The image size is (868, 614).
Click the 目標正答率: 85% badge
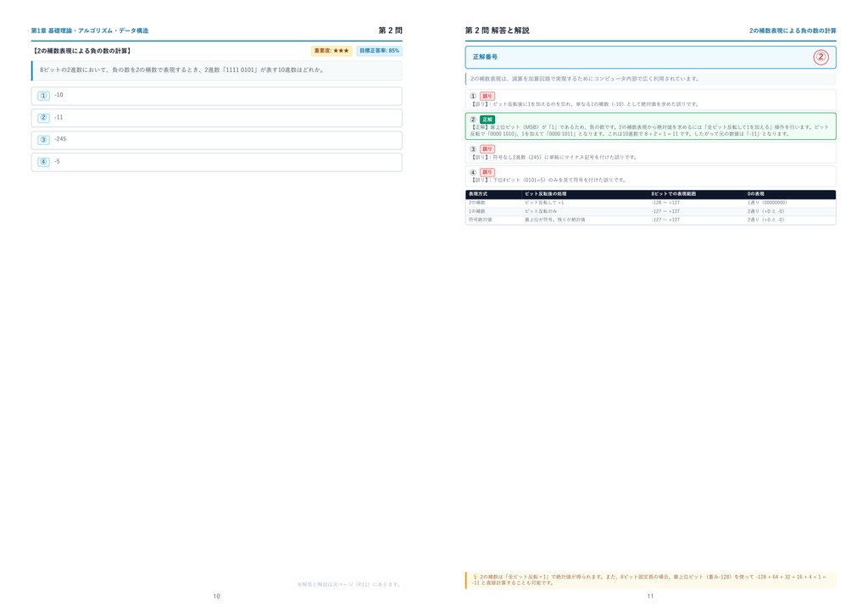tap(379, 51)
